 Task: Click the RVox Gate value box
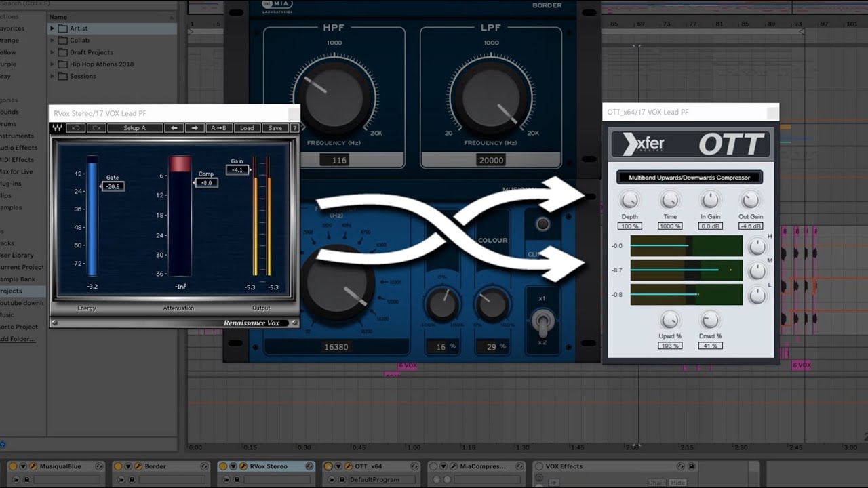113,186
